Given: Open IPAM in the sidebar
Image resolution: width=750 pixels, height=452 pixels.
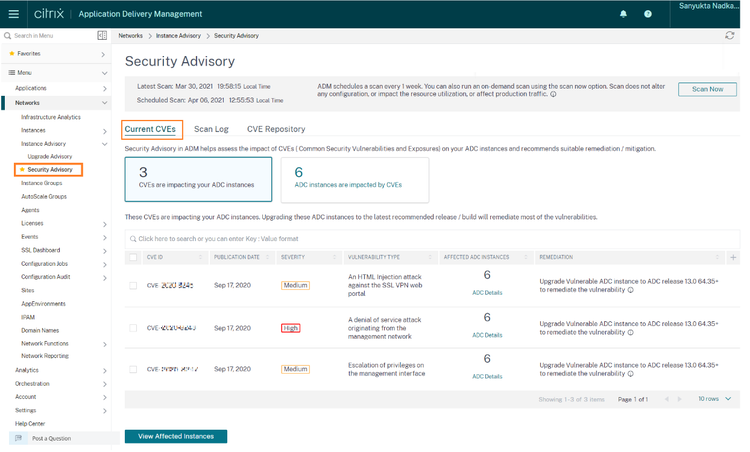Looking at the screenshot, I should tap(28, 317).
